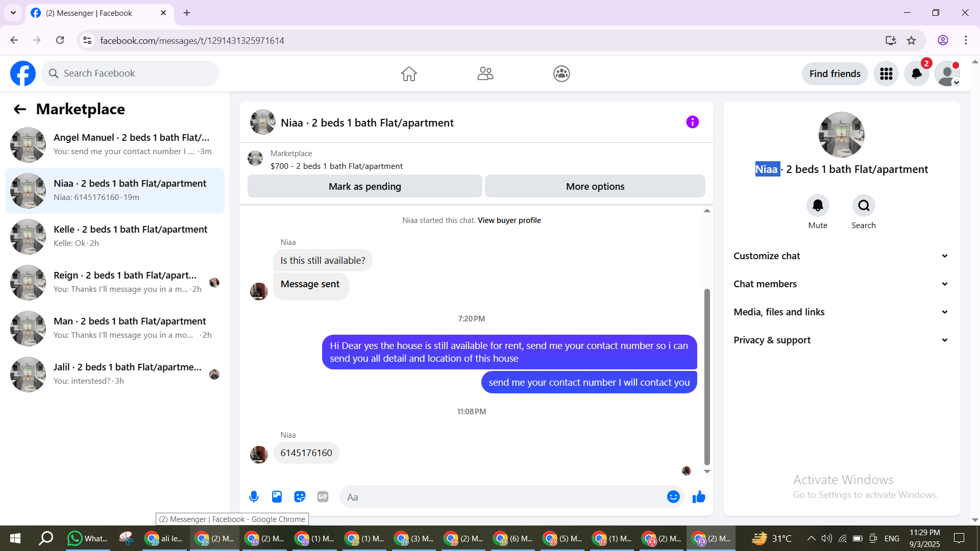
Task: Expand Customize chat section
Action: pyautogui.click(x=841, y=256)
